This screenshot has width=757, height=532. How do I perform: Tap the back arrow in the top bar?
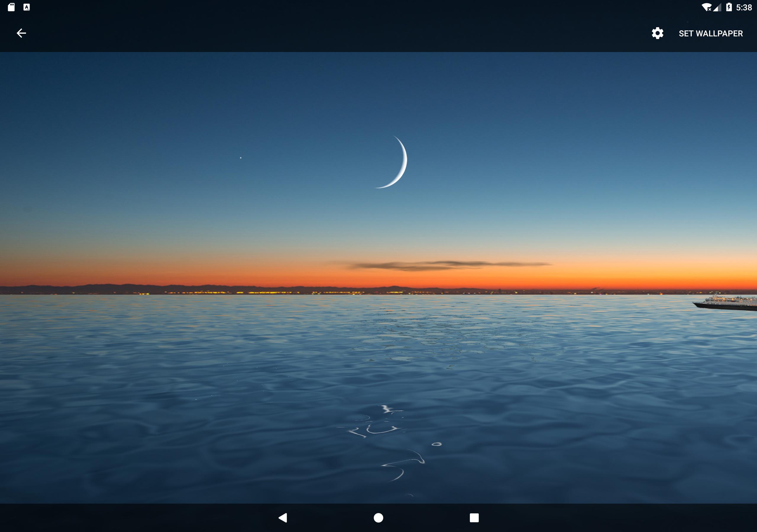(x=21, y=33)
